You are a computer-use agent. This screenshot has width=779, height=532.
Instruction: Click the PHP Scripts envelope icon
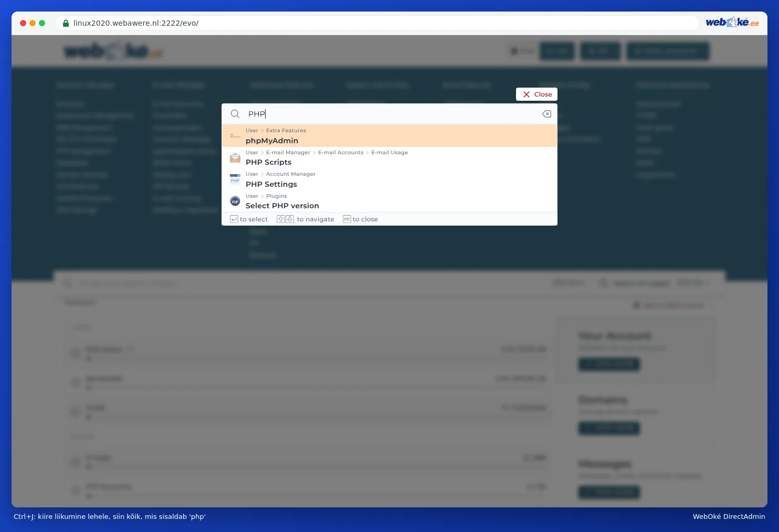tap(235, 157)
